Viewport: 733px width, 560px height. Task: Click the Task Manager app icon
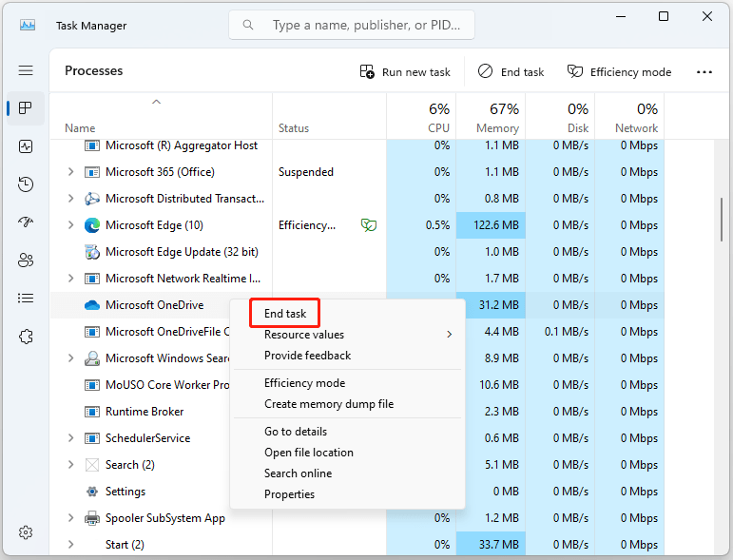[28, 25]
